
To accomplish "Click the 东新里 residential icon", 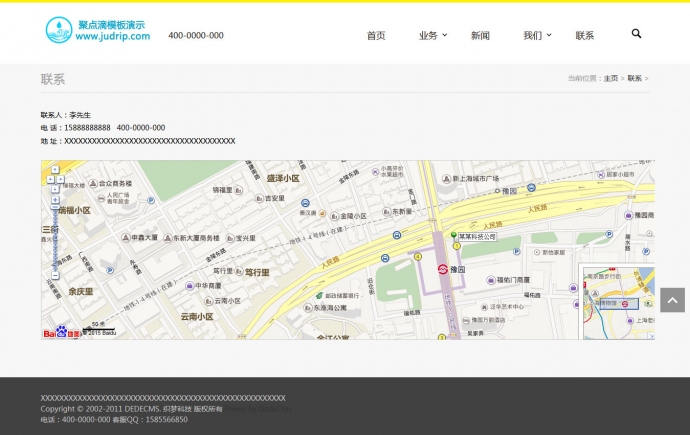I will click(386, 212).
